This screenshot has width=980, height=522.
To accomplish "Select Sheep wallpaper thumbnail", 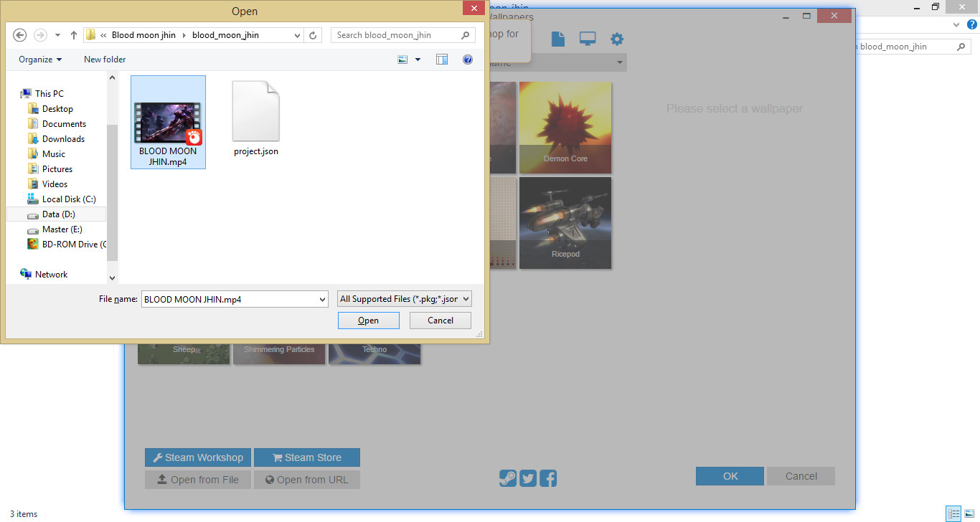I will (184, 354).
